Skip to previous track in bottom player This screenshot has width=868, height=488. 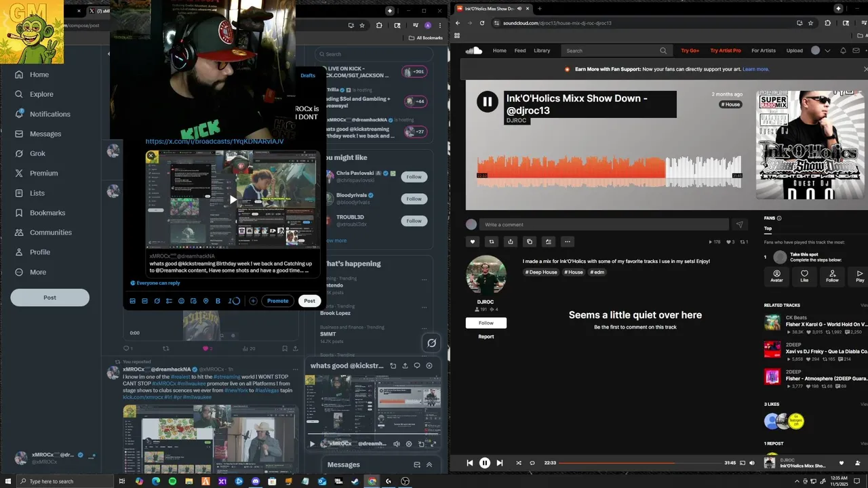(x=469, y=463)
